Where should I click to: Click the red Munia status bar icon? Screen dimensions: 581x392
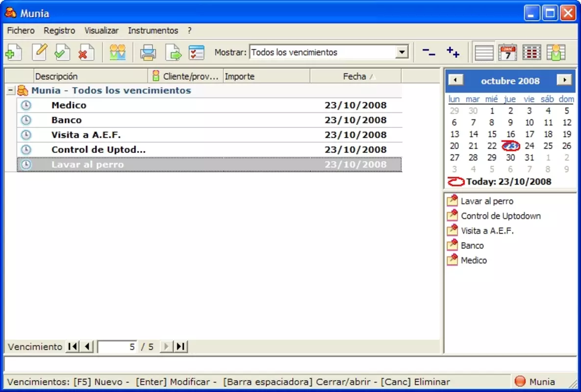click(x=520, y=381)
